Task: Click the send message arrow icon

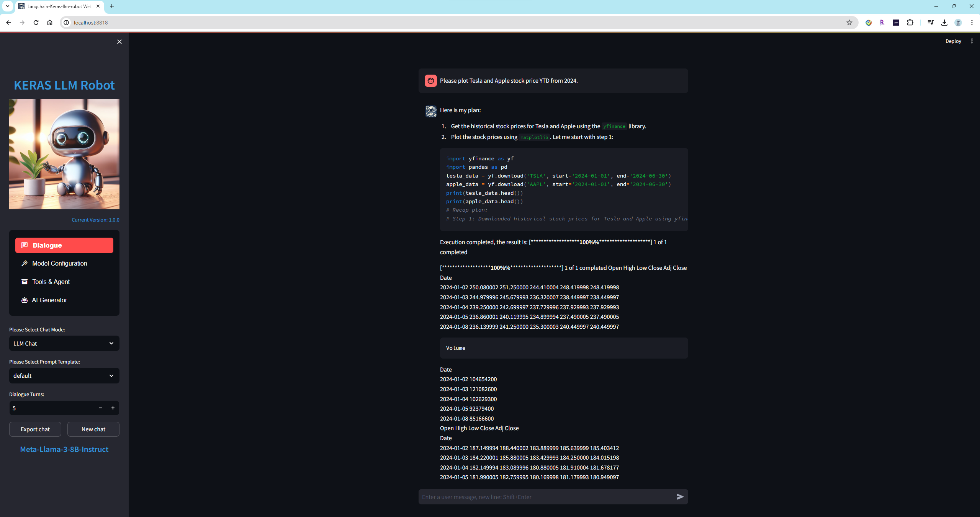Action: [680, 497]
